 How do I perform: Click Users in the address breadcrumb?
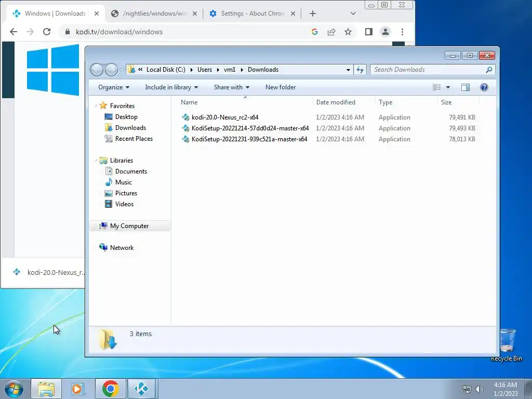205,70
